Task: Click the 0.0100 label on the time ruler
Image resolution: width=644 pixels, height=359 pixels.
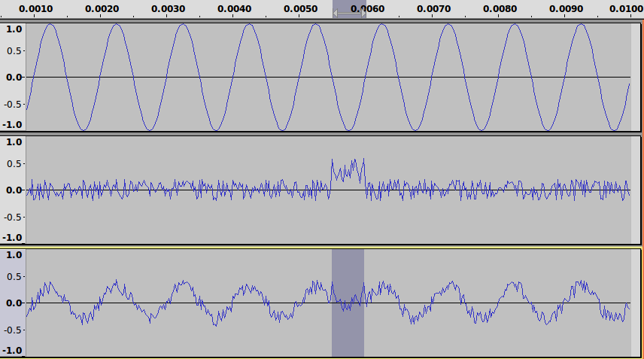Action: coord(624,8)
